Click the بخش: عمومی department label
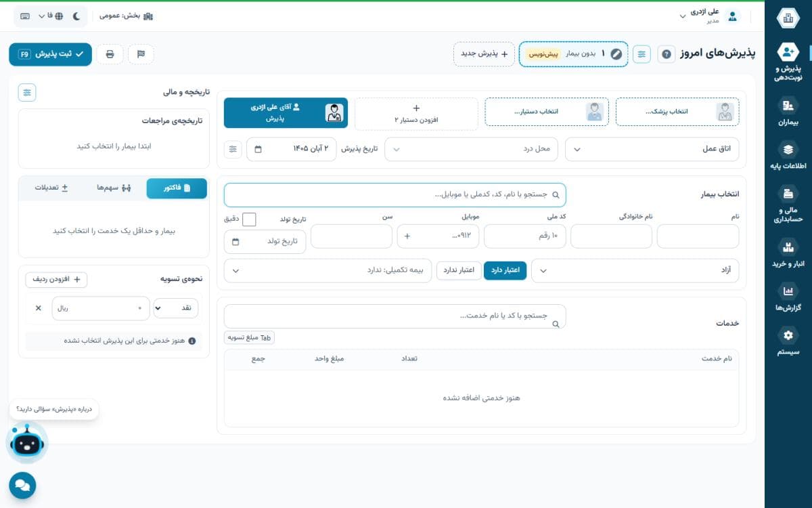This screenshot has height=508, width=812. pyautogui.click(x=126, y=16)
